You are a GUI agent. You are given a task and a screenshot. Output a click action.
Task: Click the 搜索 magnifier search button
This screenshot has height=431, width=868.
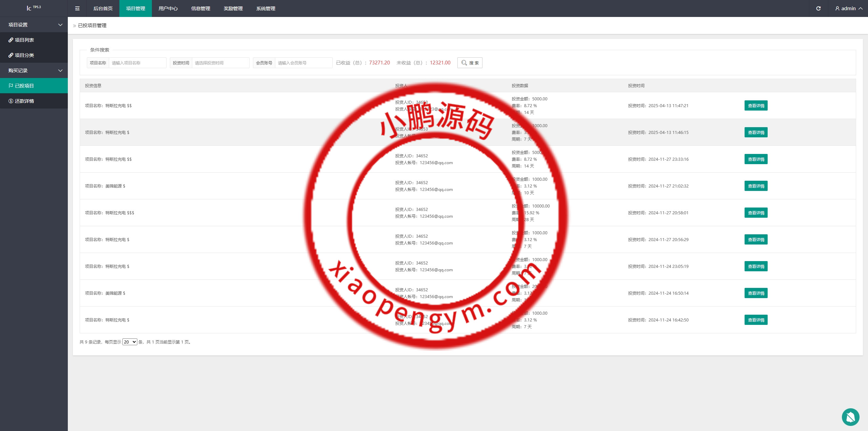(470, 63)
